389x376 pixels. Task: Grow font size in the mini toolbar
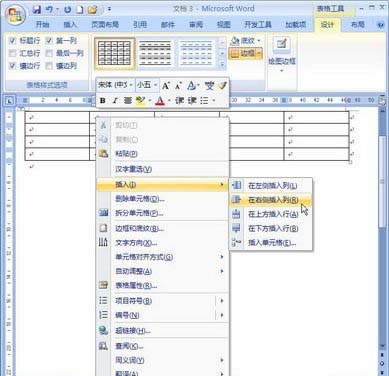tap(165, 86)
